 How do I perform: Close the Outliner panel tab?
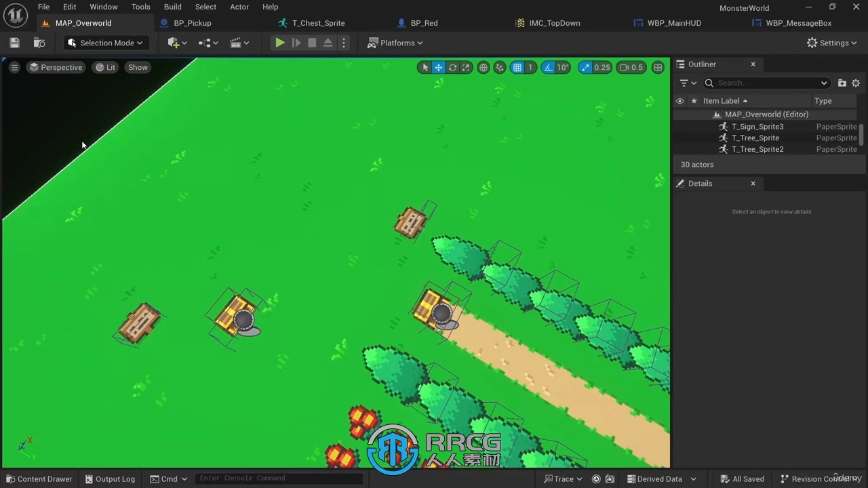click(753, 64)
